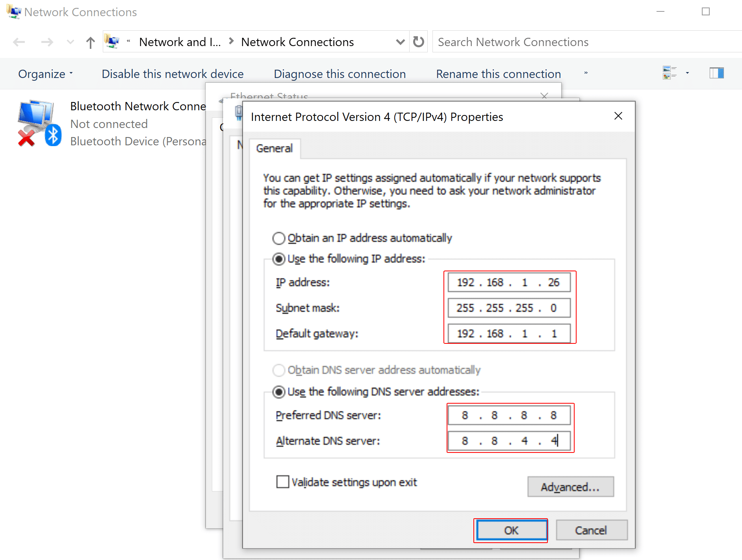Click Network Connections breadcrumb
Screen dimensions: 742x560
(x=297, y=42)
